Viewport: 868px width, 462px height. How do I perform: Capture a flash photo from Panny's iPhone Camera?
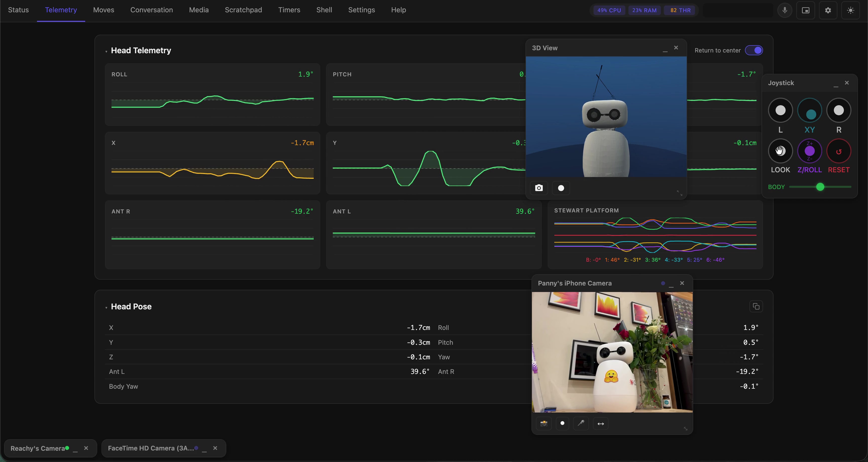544,423
